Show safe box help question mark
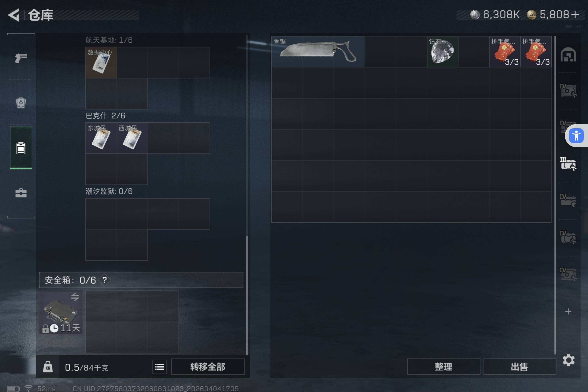Screen dimensions: 588x392 105,280
